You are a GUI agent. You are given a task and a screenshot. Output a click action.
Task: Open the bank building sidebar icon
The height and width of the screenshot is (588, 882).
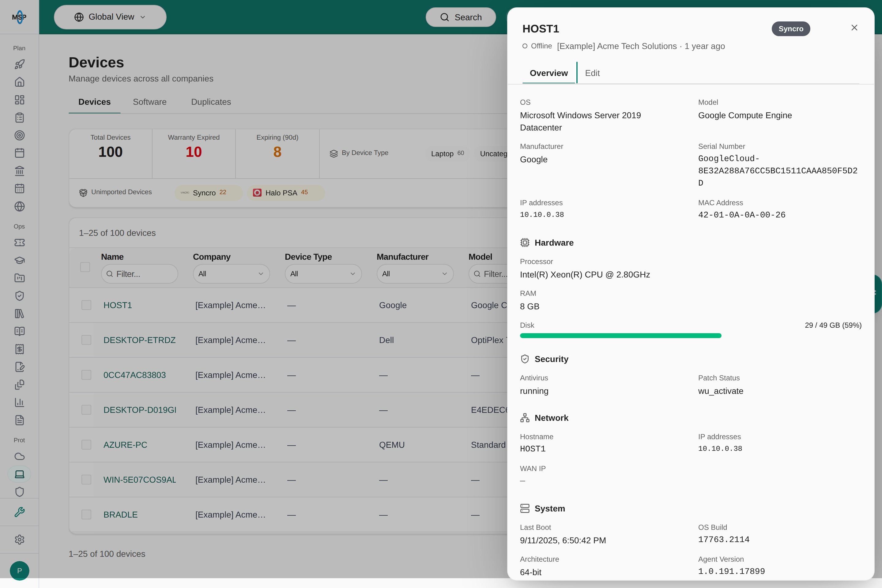click(x=20, y=171)
